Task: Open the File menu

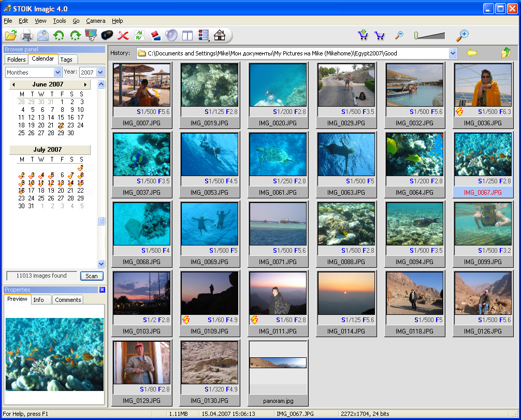Action: pos(8,21)
